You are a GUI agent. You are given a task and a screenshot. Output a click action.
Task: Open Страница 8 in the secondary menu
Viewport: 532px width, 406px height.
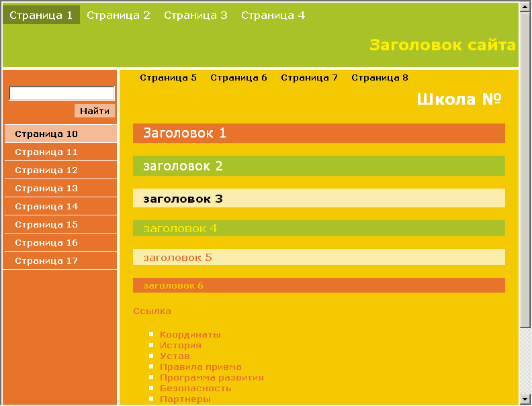pyautogui.click(x=380, y=77)
